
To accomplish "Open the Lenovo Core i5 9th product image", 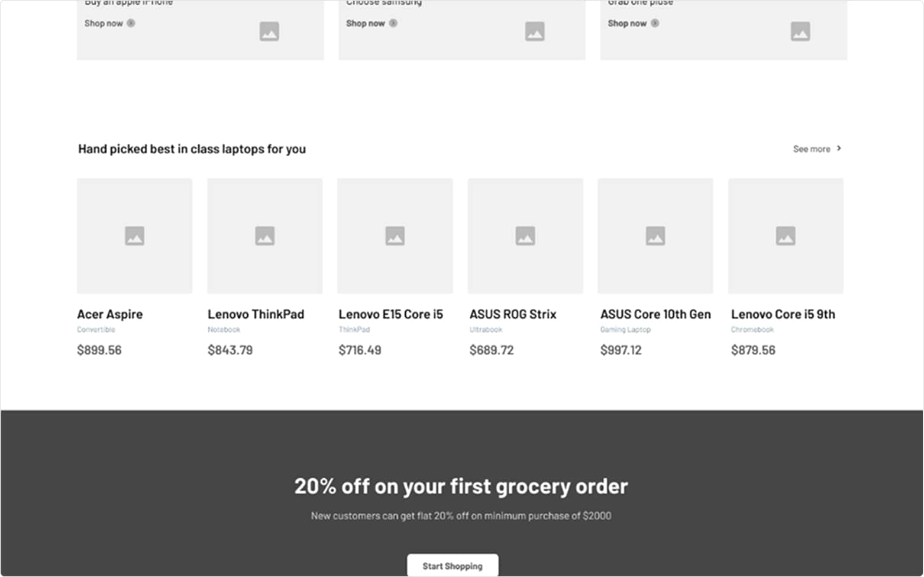I will [x=786, y=236].
